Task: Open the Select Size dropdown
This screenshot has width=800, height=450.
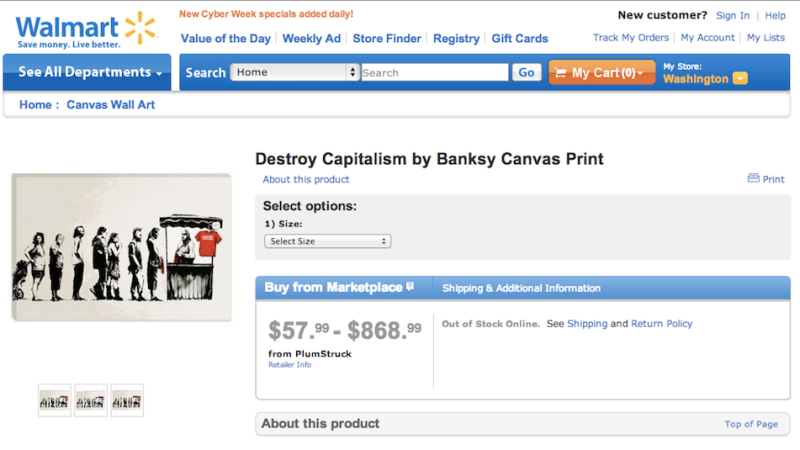Action: point(327,241)
